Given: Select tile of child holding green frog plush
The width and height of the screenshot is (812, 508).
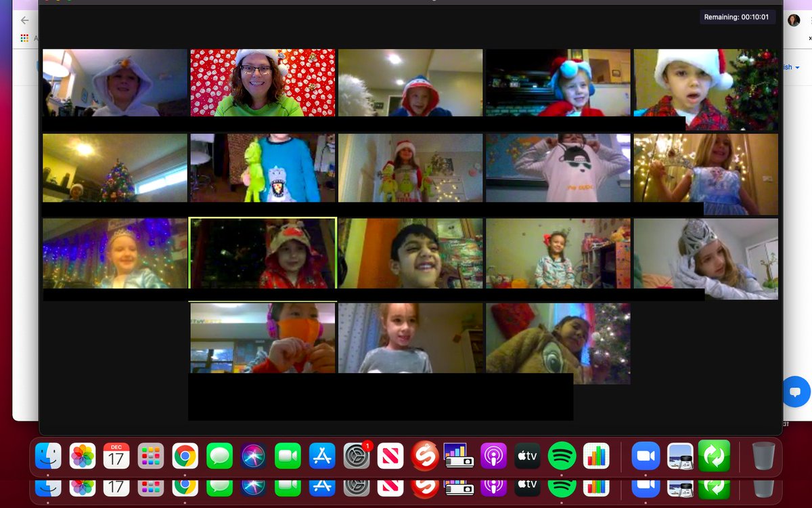Looking at the screenshot, I should click(x=263, y=167).
